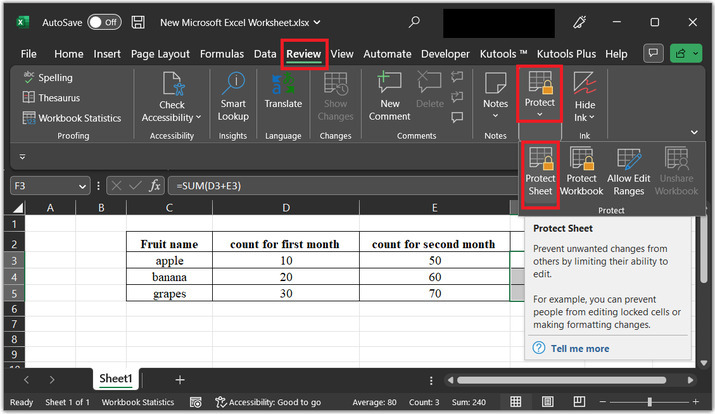
Task: Click Show Comments icon
Action: coord(457,117)
